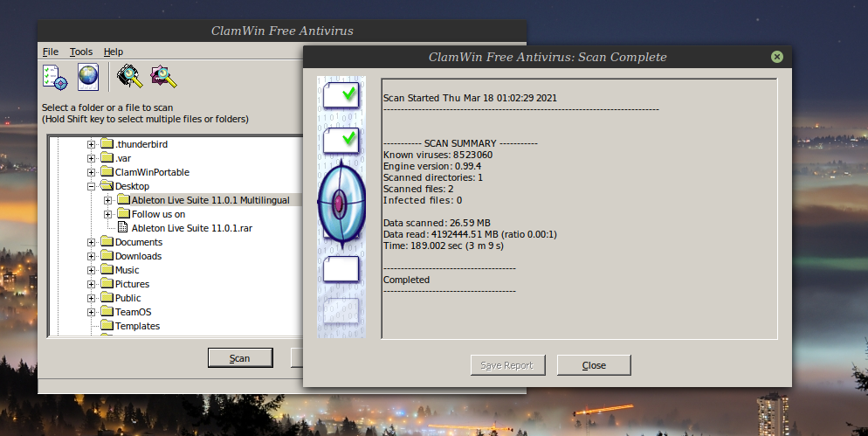
Task: Expand the Public folder node
Action: [x=91, y=298]
